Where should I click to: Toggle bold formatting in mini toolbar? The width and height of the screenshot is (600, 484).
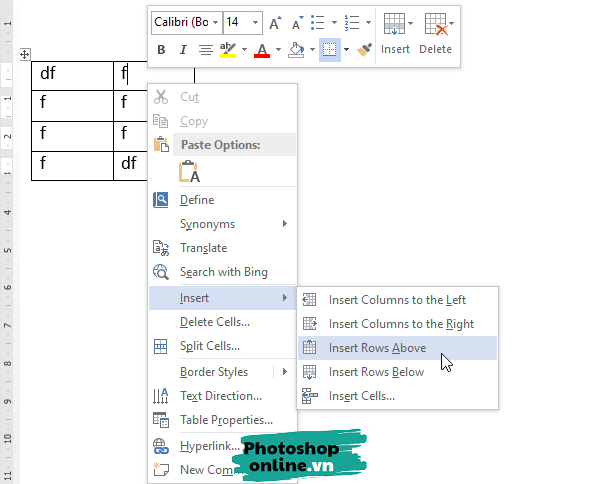click(161, 49)
